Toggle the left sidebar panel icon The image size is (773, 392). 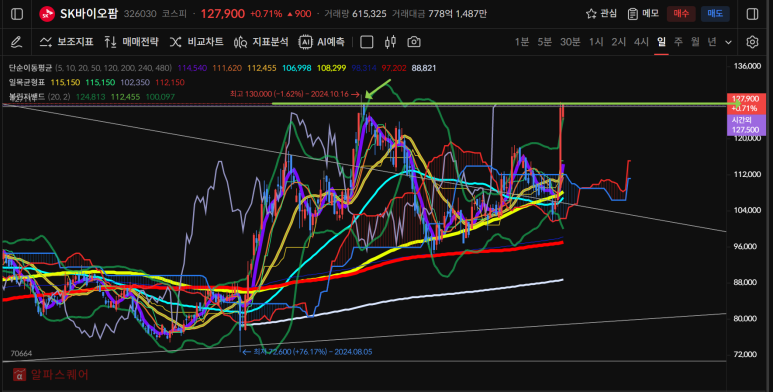pos(17,14)
